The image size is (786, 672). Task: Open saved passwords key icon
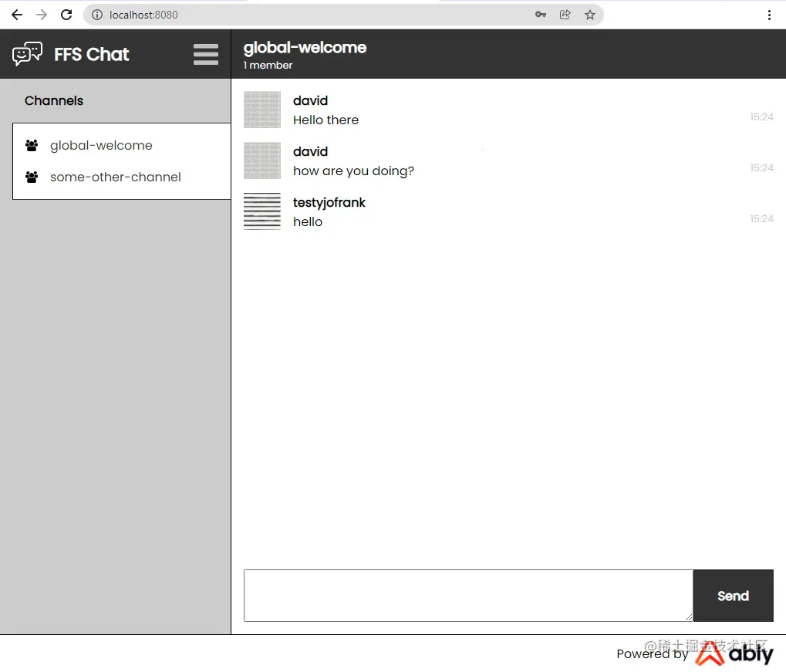[x=541, y=15]
